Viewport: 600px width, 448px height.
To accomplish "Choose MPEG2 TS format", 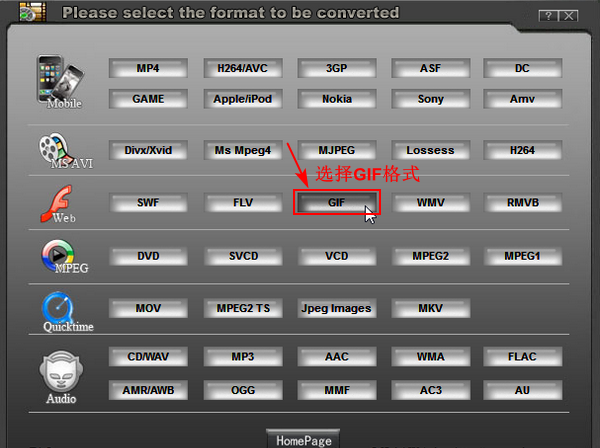I will [243, 308].
